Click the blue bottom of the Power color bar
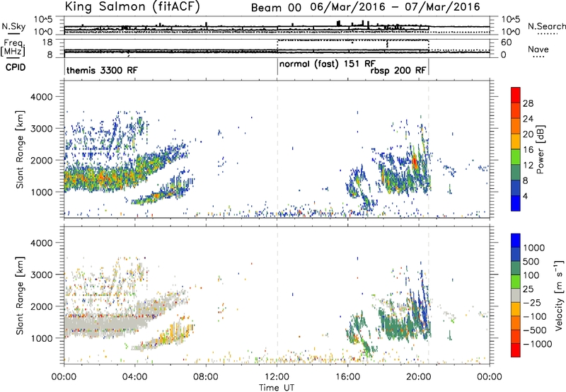The image size is (566, 392). 516,204
